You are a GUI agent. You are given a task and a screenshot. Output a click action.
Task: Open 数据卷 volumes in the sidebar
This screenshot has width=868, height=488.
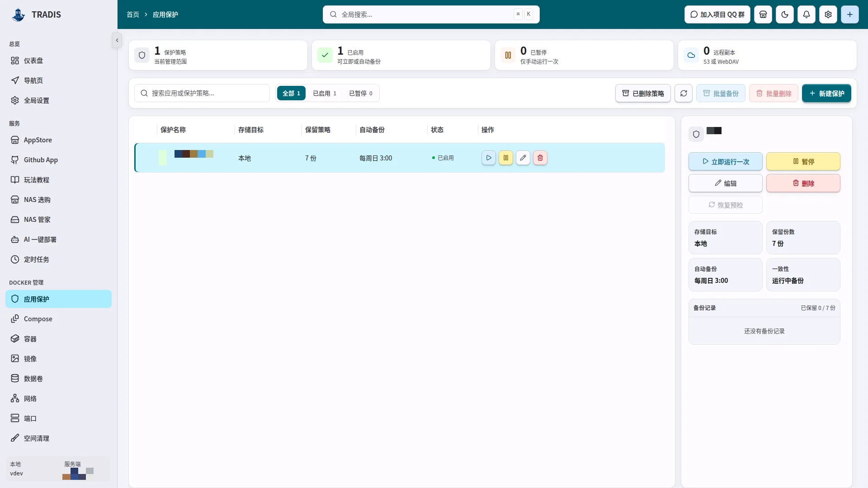[x=59, y=379]
